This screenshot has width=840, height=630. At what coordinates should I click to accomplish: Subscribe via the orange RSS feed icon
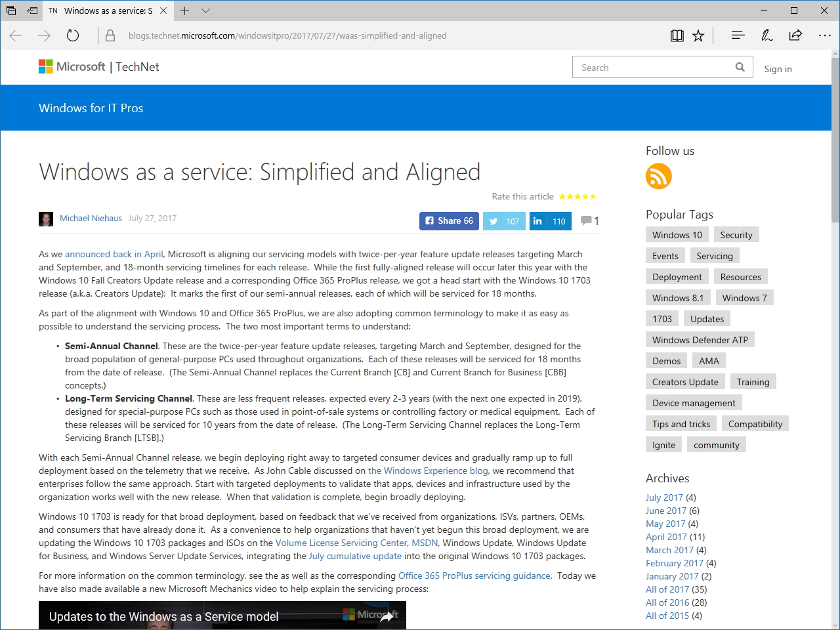658,176
